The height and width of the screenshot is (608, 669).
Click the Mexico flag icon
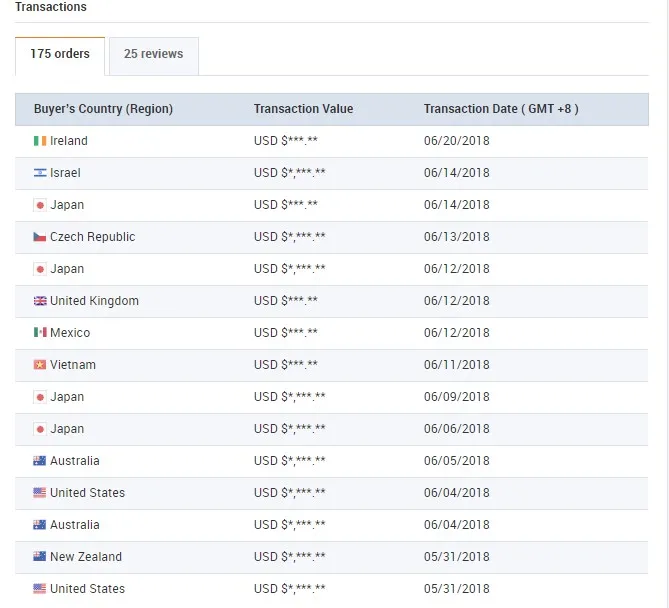[40, 333]
